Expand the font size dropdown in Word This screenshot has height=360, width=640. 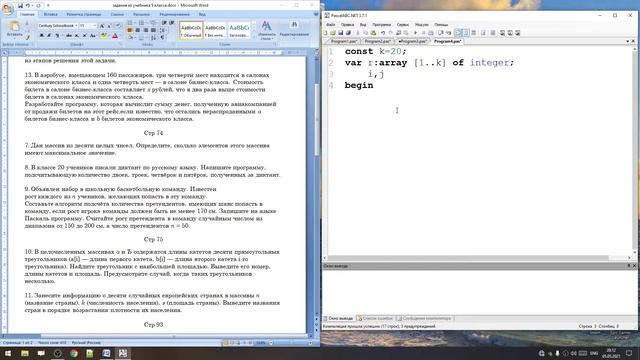[95, 26]
